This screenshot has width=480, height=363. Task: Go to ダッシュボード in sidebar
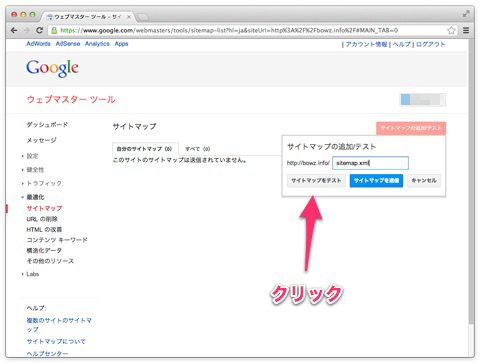click(x=47, y=125)
